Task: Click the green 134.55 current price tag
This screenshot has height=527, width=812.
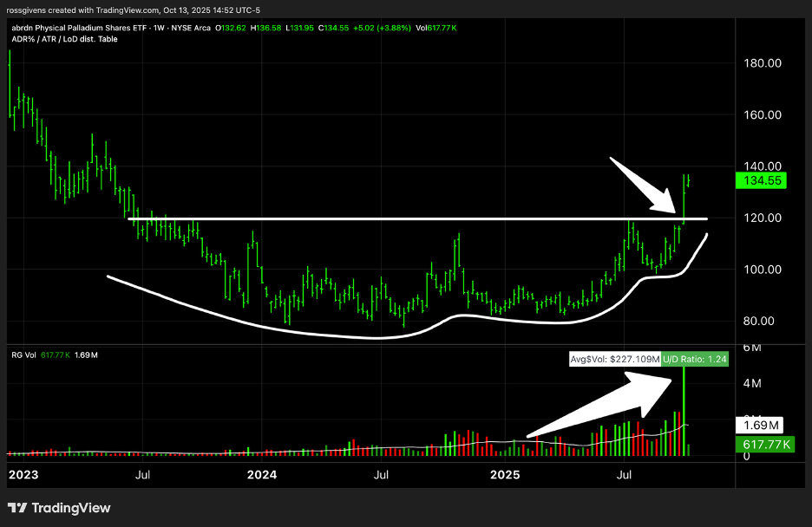Action: [x=763, y=181]
